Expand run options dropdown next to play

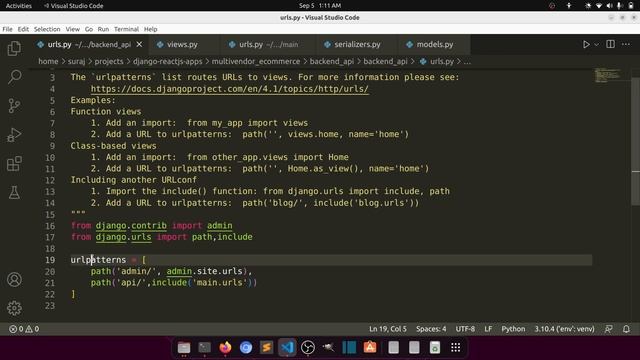coord(596,44)
